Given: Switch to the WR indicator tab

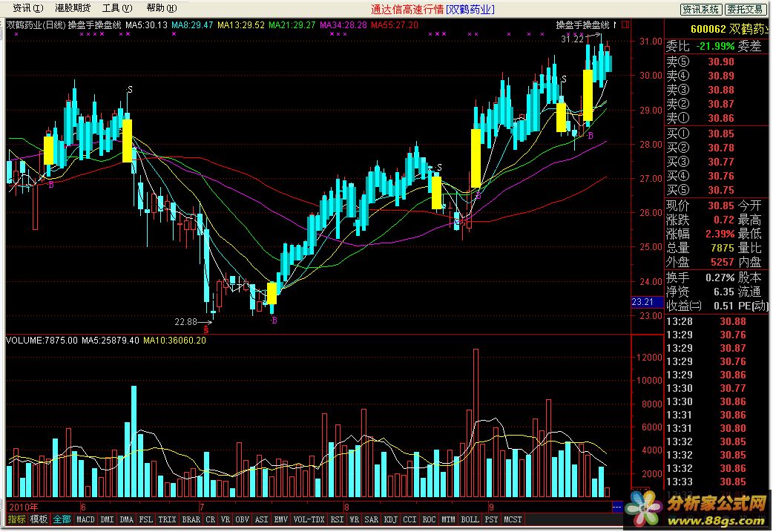Looking at the screenshot, I should pyautogui.click(x=354, y=519).
